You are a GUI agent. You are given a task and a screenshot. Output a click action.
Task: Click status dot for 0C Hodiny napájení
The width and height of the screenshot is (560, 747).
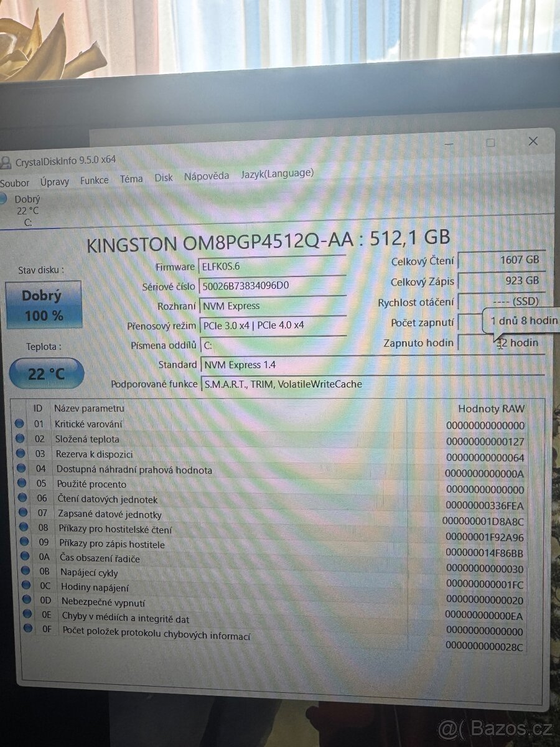point(26,585)
